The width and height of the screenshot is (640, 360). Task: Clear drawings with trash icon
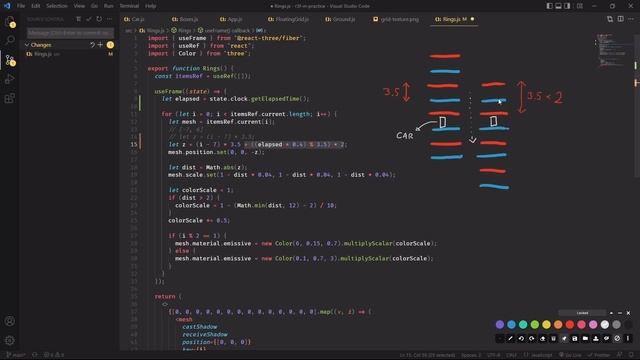[x=553, y=338]
